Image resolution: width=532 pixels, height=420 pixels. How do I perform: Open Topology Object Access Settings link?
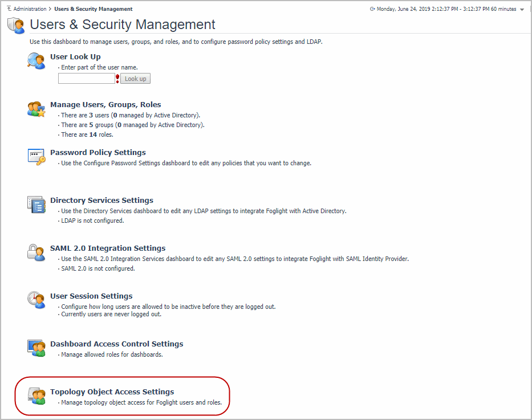coord(112,392)
